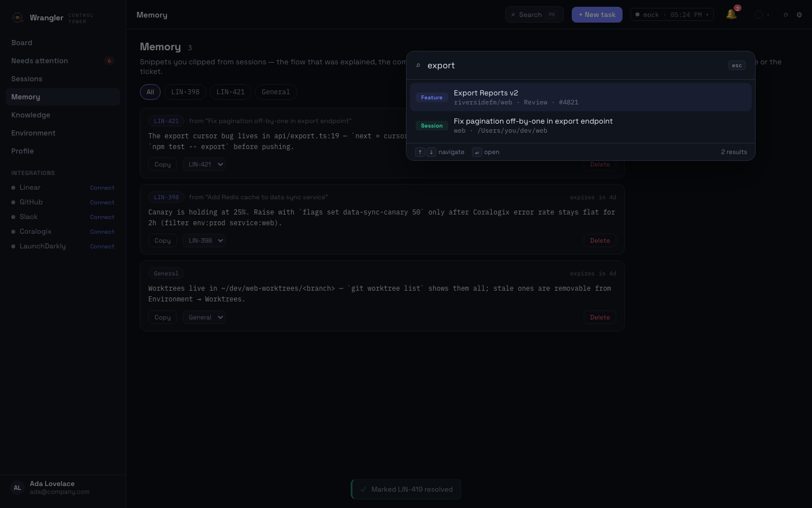Click the LIN-398 tag on Redis snippet card
This screenshot has width=812, height=508.
166,197
